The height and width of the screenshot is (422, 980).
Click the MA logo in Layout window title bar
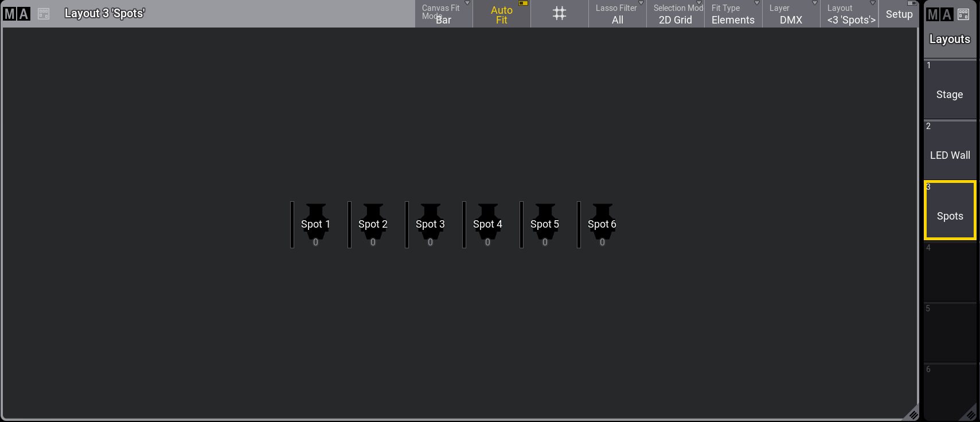pos(16,14)
